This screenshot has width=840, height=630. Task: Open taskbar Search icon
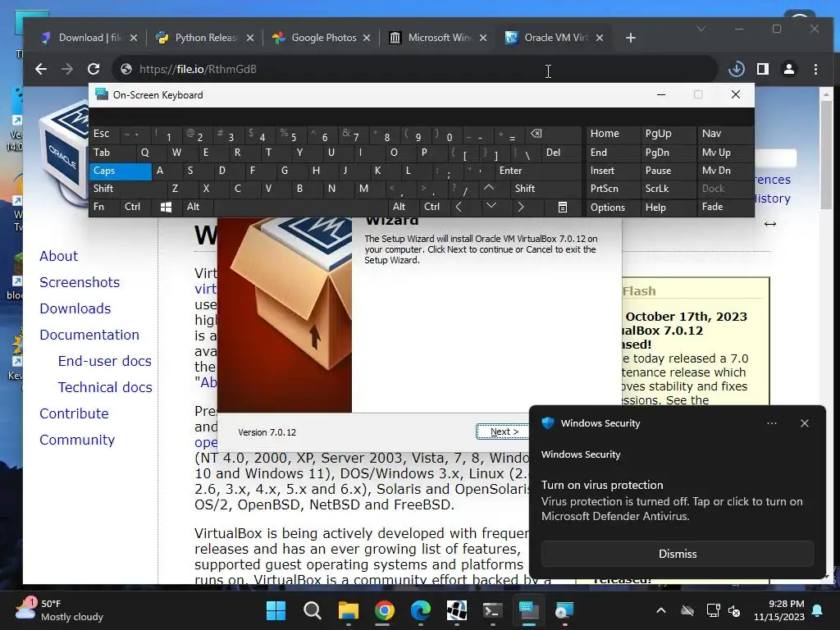(x=313, y=610)
